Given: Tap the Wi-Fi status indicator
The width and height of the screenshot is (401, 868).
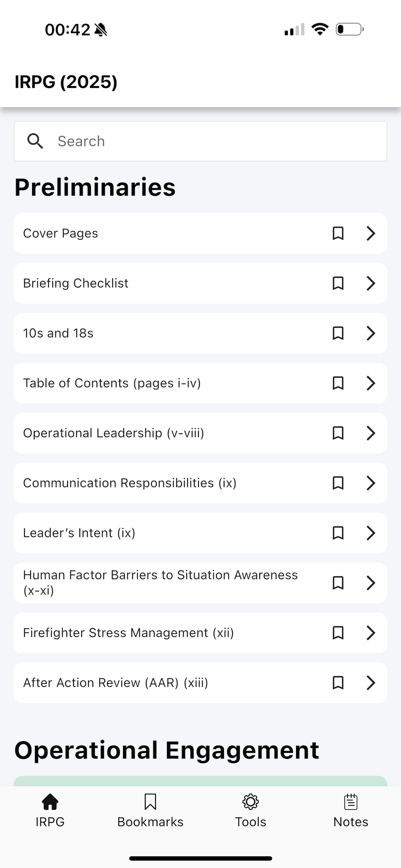Looking at the screenshot, I should 320,29.
